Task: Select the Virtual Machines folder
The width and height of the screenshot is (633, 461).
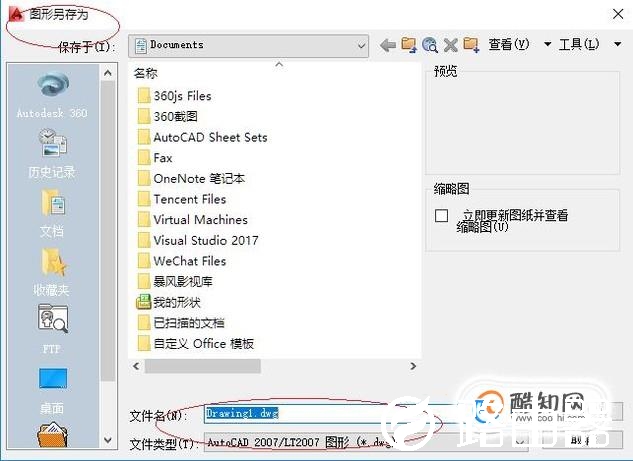Action: (193, 220)
